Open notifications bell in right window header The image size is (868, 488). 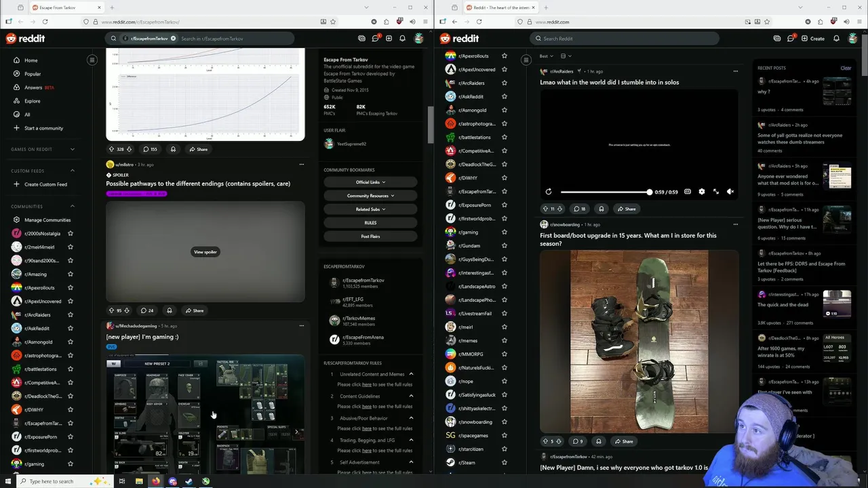pos(836,39)
